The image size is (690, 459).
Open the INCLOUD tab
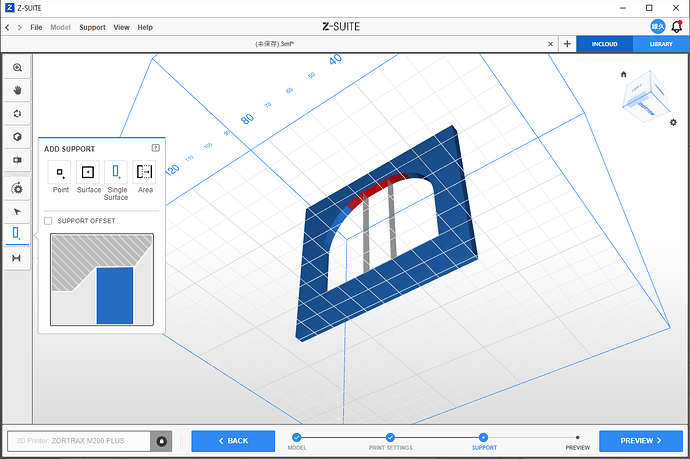pos(605,44)
